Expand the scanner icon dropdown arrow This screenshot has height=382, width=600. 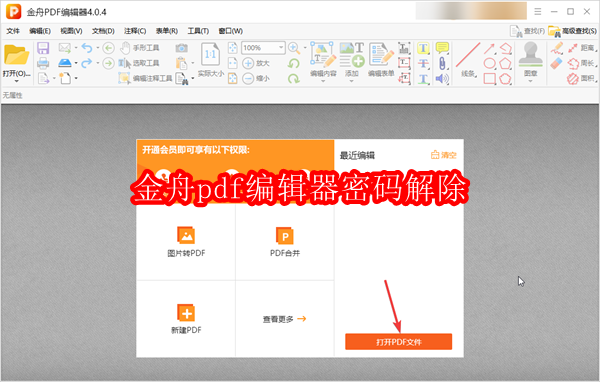(x=76, y=63)
